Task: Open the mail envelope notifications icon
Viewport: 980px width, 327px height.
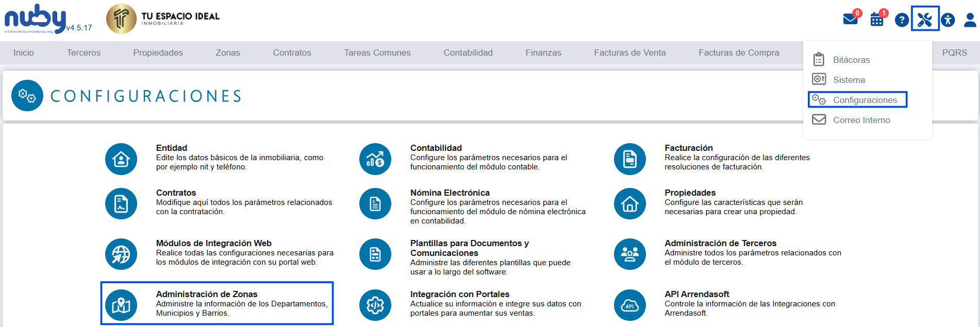Action: click(850, 20)
